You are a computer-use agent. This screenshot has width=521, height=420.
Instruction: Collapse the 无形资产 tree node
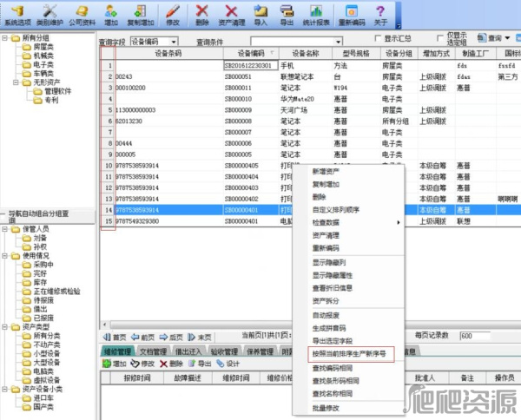pos(16,82)
